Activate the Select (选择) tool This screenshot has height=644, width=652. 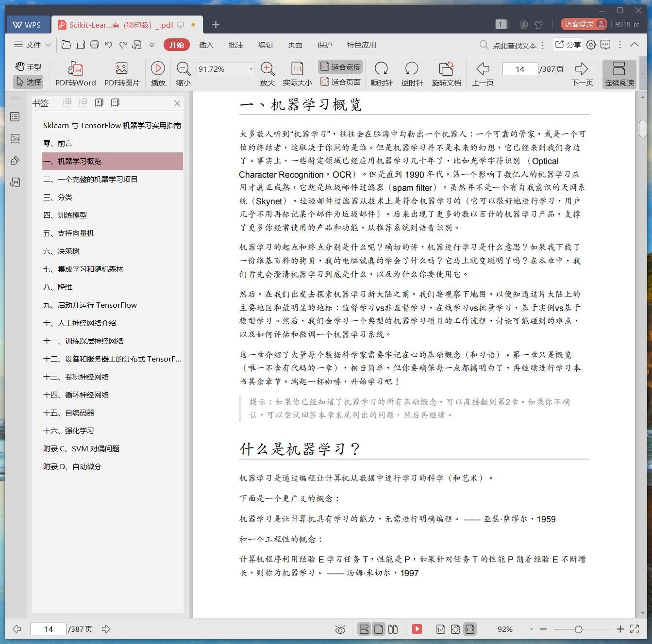[28, 82]
